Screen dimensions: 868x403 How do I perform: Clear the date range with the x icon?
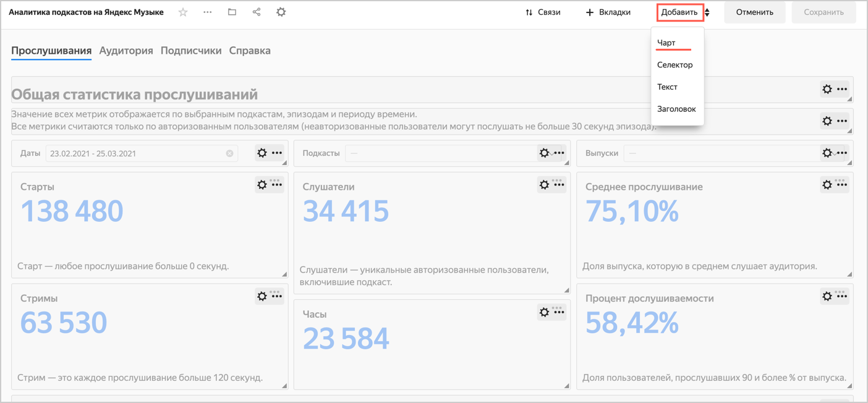[x=229, y=153]
